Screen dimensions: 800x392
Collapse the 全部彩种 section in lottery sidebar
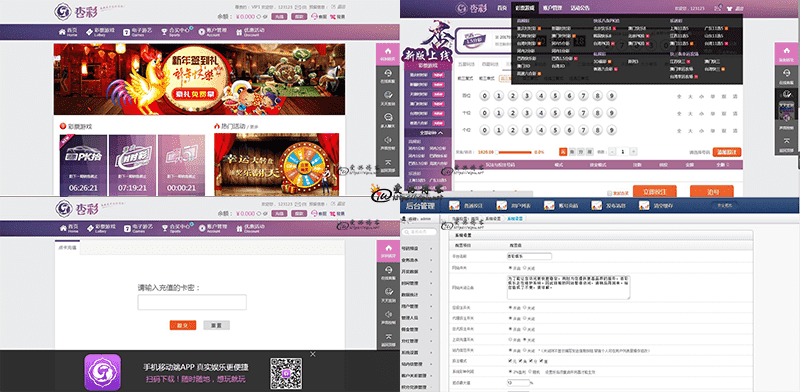click(428, 133)
